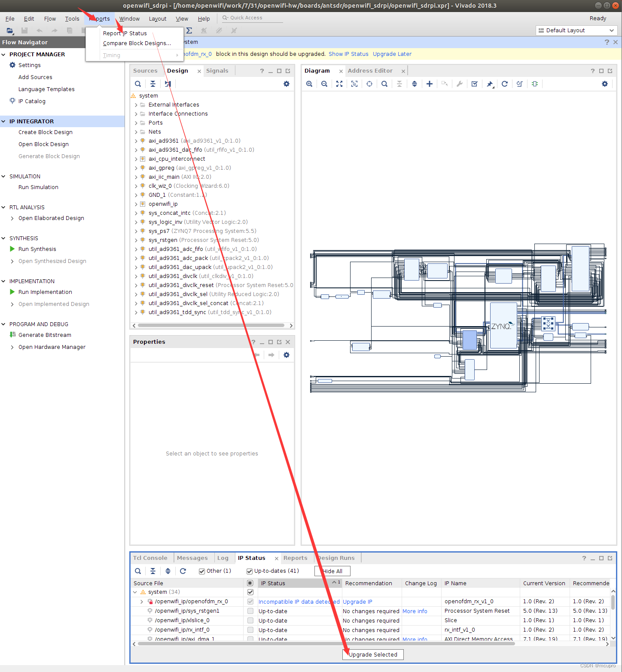Check the sys_rstgen1 row checkbox
Image resolution: width=622 pixels, height=672 pixels.
click(x=250, y=611)
